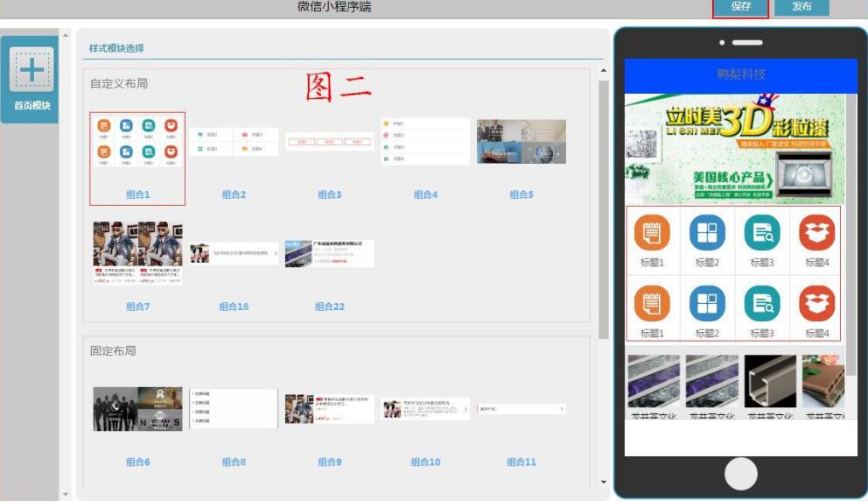This screenshot has height=501, width=868.
Task: Click the 组合10 label link
Action: (x=425, y=462)
